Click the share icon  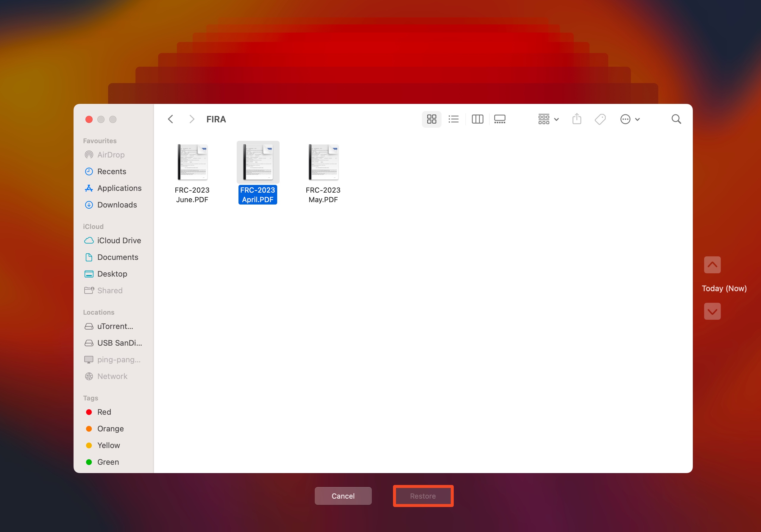pos(577,118)
